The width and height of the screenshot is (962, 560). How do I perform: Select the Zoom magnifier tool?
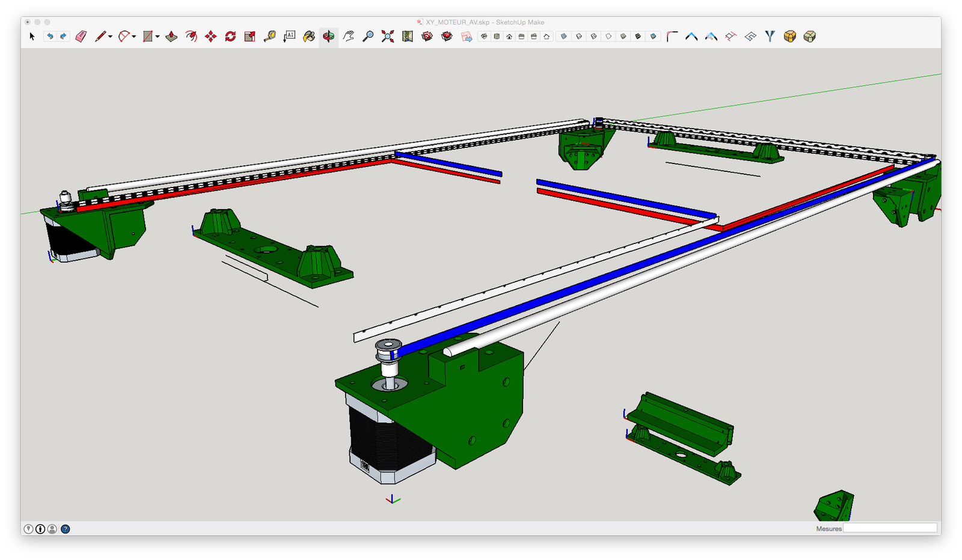pyautogui.click(x=368, y=37)
